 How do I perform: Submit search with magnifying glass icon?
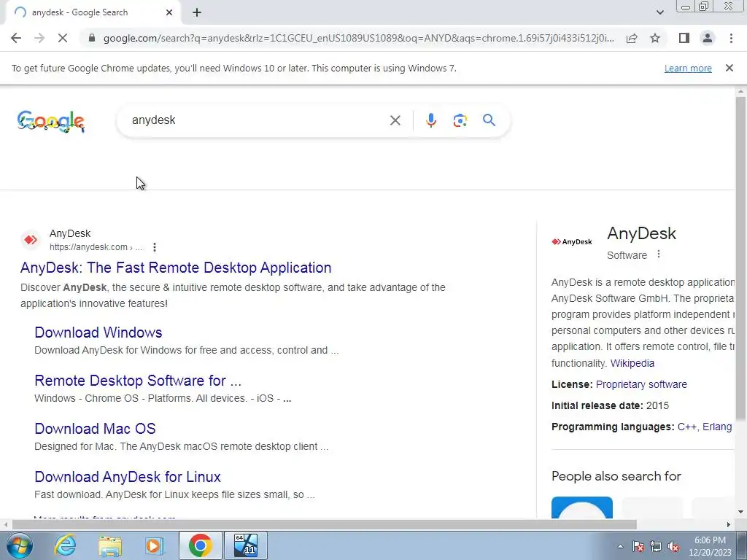pyautogui.click(x=489, y=120)
